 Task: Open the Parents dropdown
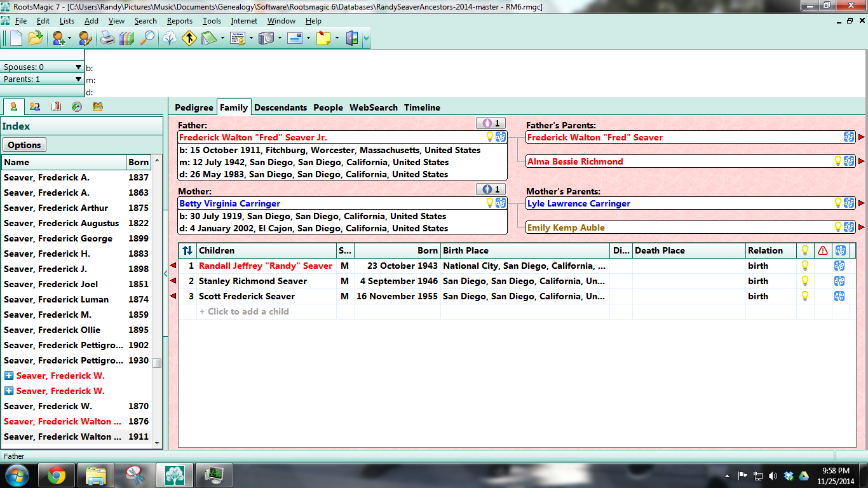point(43,79)
